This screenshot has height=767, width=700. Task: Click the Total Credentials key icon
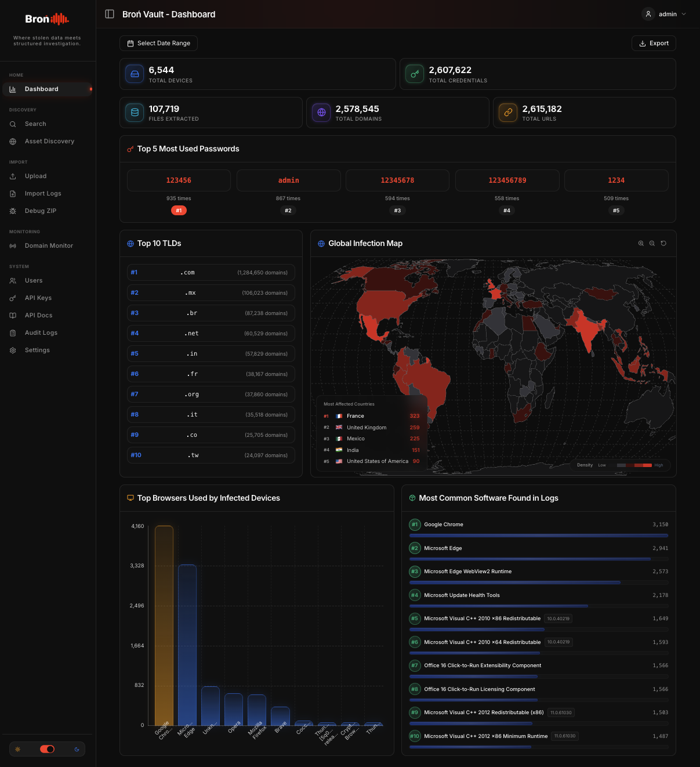coord(415,74)
